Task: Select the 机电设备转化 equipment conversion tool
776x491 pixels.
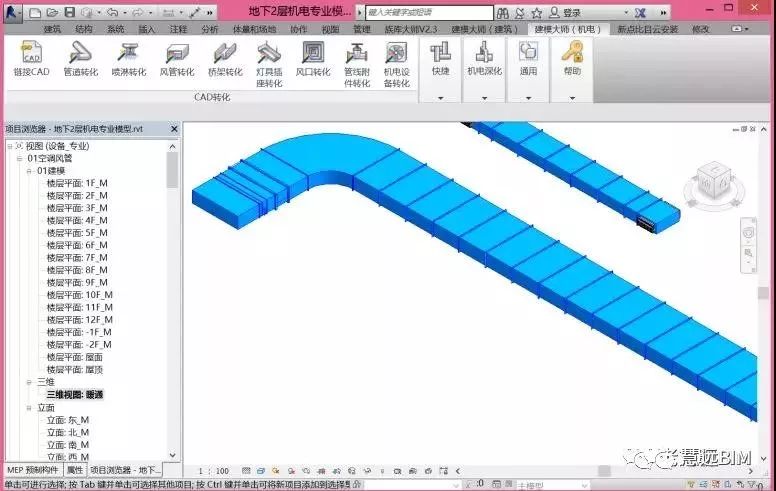Action: point(396,64)
